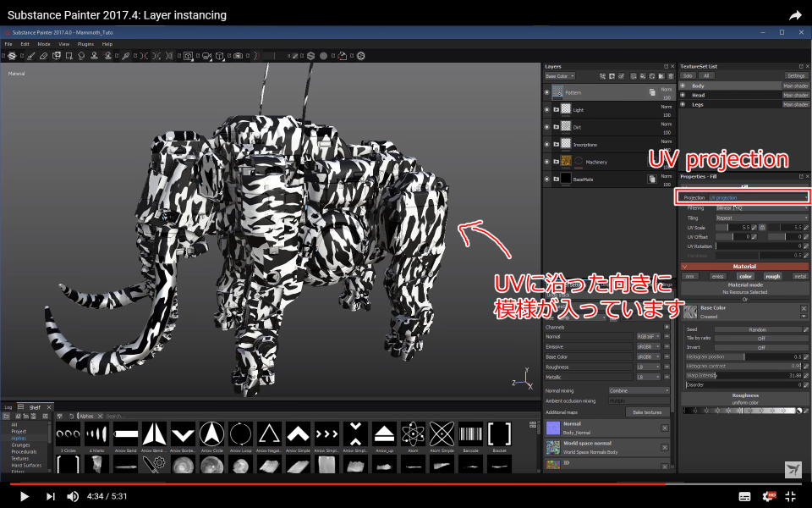Expand the Machinery layer folder
The height and width of the screenshot is (508, 812).
(557, 162)
